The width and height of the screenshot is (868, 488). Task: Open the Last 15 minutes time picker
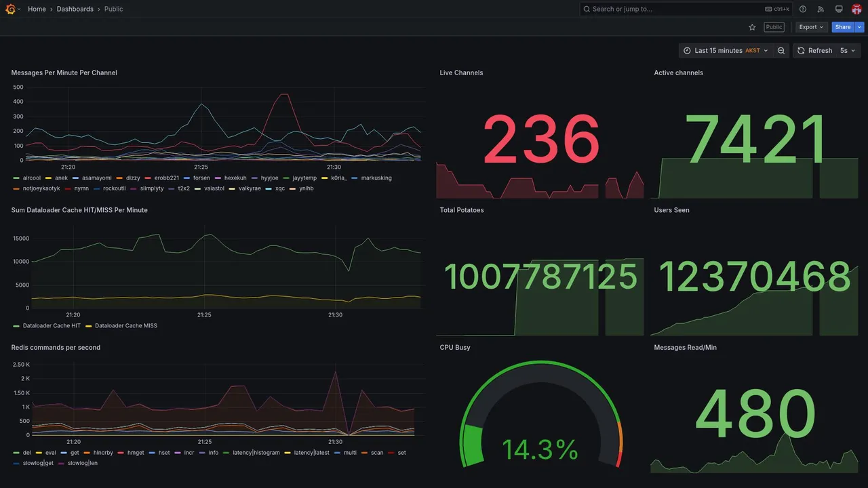point(726,51)
